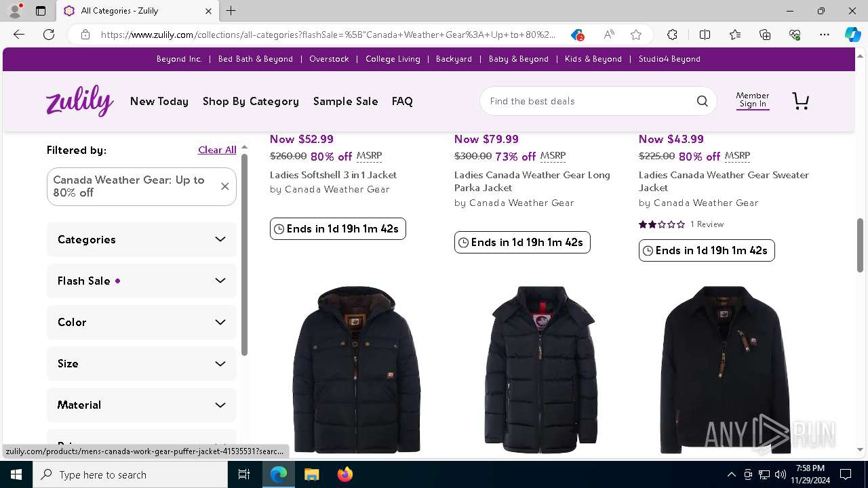The image size is (868, 488).
Task: Open the College Living link
Action: coord(393,59)
